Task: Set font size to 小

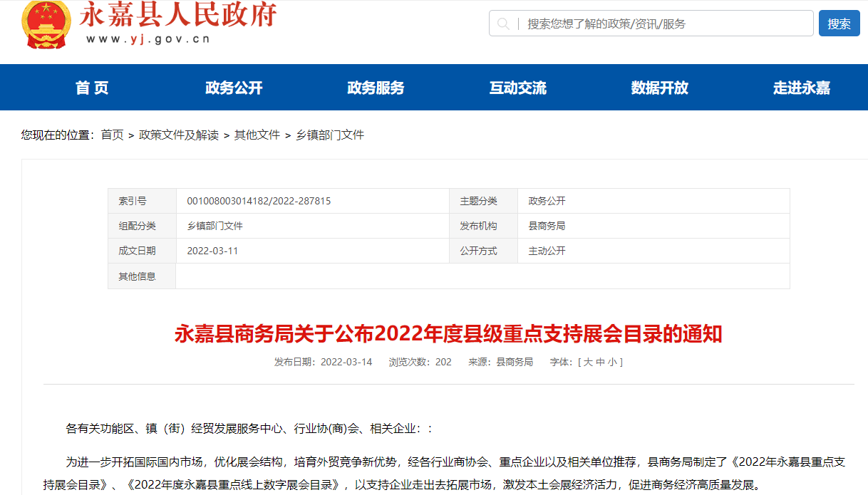Action: [612, 362]
